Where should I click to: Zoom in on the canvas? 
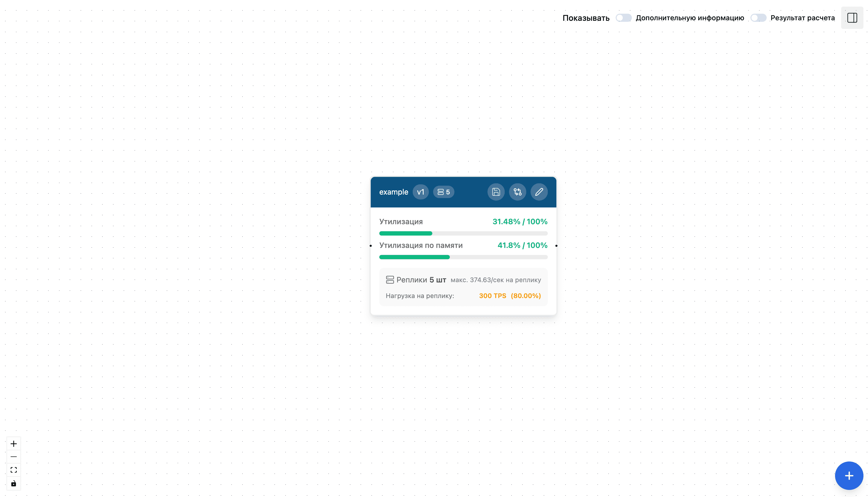click(14, 443)
